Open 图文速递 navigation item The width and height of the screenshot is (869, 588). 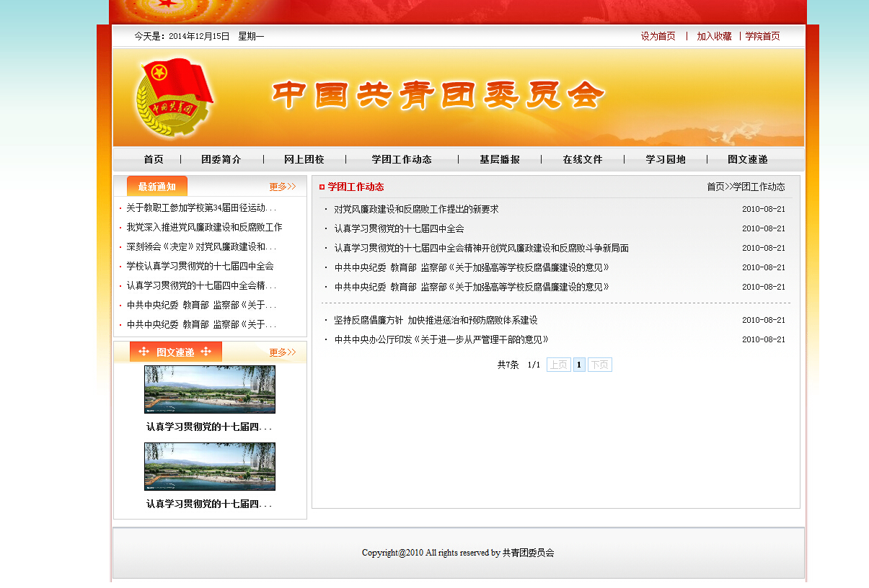coord(748,159)
